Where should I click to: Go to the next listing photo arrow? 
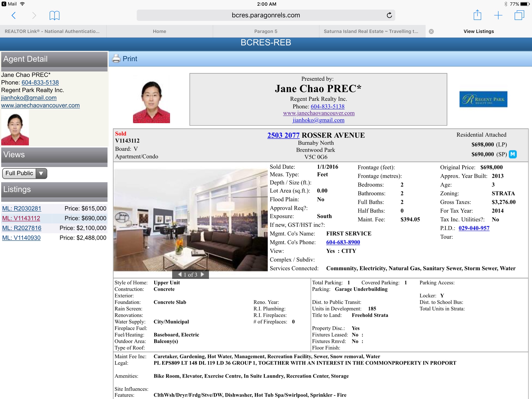point(203,274)
